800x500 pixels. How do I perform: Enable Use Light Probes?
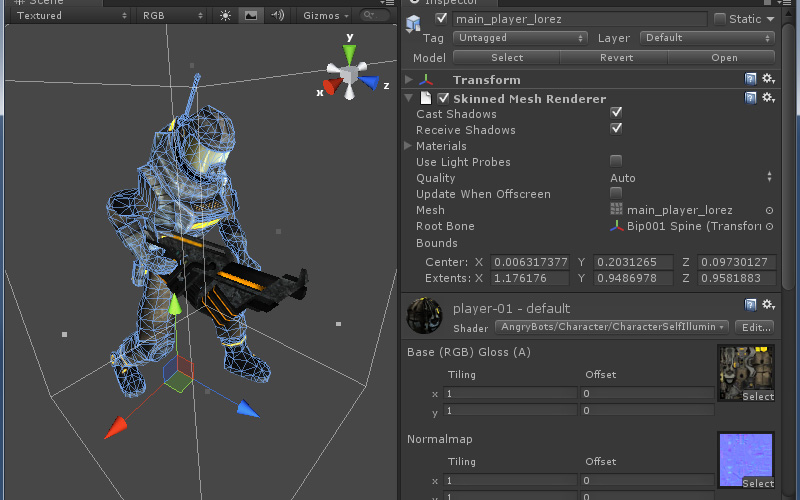[x=616, y=162]
